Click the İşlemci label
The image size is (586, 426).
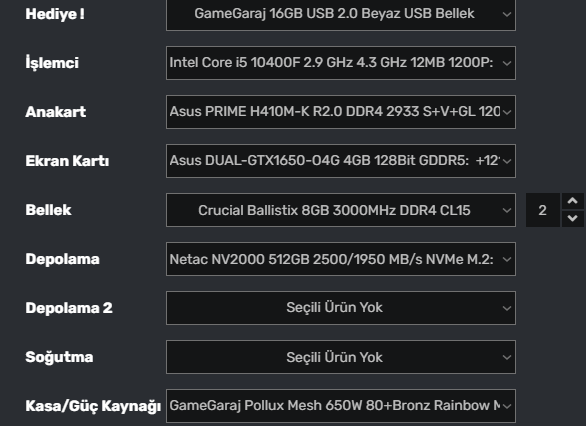[x=52, y=62]
